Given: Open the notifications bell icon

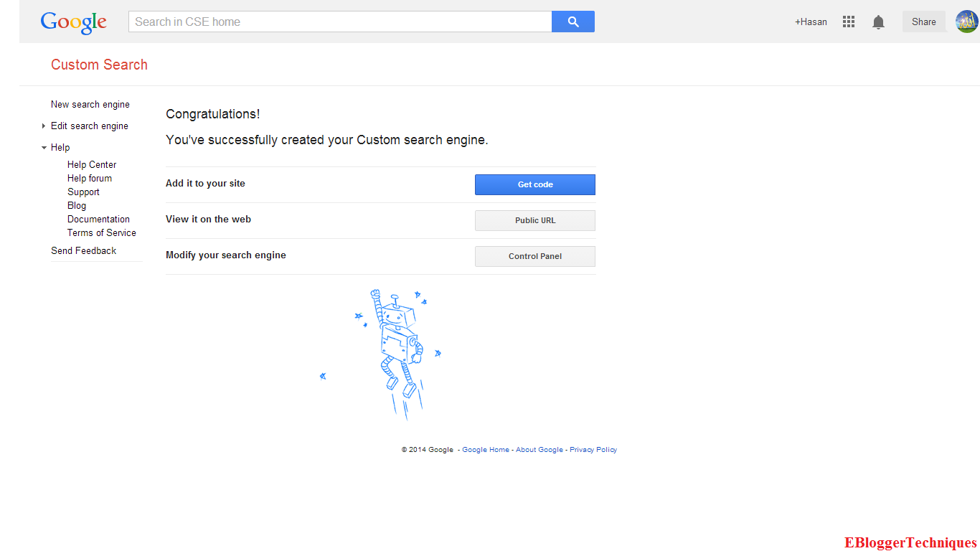Looking at the screenshot, I should pos(878,22).
